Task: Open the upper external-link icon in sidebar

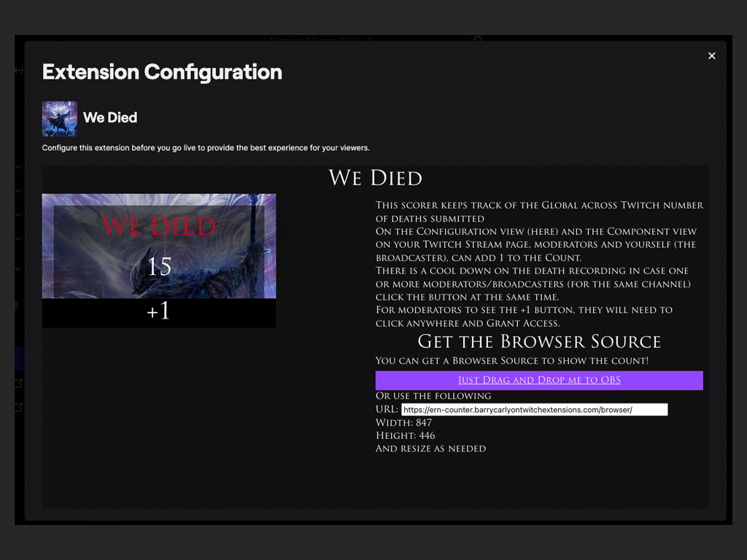Action: pos(19,383)
